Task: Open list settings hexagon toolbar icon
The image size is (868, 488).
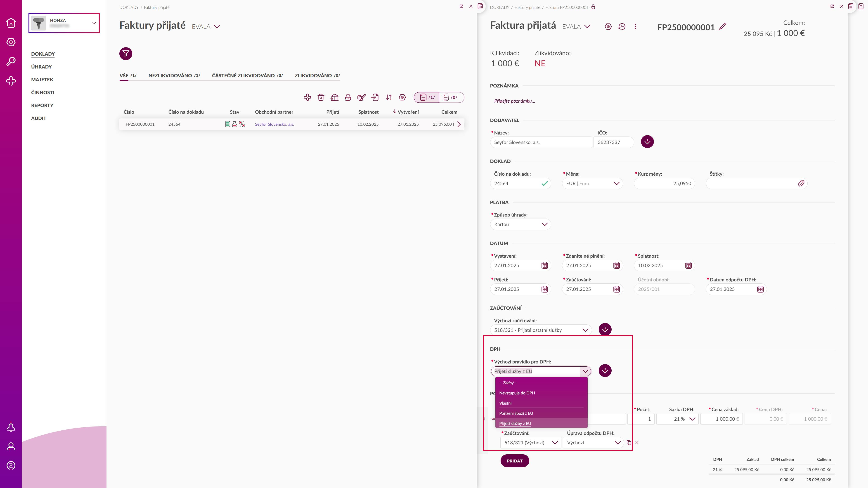Action: pos(402,97)
